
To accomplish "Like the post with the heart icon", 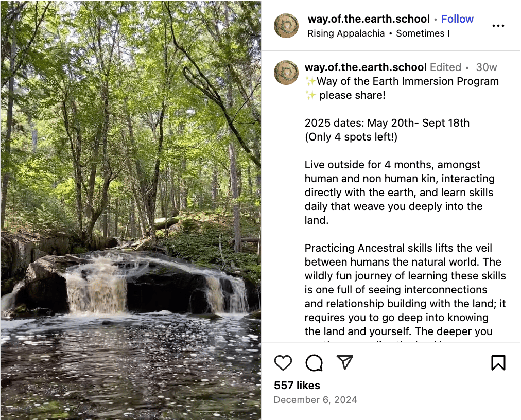I will click(283, 363).
